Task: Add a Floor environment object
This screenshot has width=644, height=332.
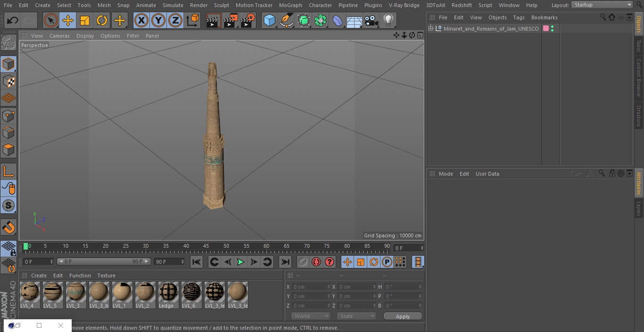Action: coord(355,20)
